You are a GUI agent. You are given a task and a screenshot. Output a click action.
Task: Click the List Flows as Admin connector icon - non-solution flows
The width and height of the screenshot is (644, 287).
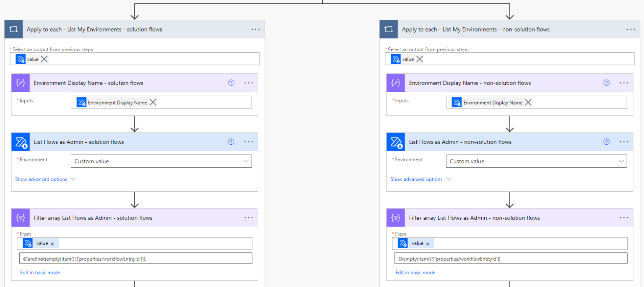point(396,141)
